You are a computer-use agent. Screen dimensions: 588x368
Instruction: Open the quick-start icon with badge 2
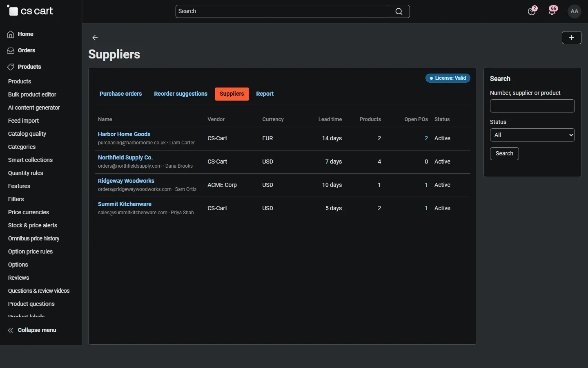532,11
